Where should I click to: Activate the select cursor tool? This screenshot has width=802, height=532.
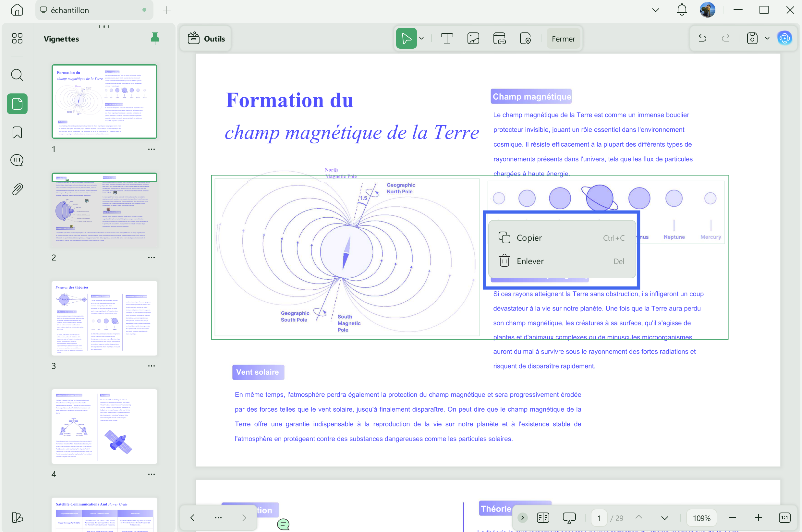407,38
